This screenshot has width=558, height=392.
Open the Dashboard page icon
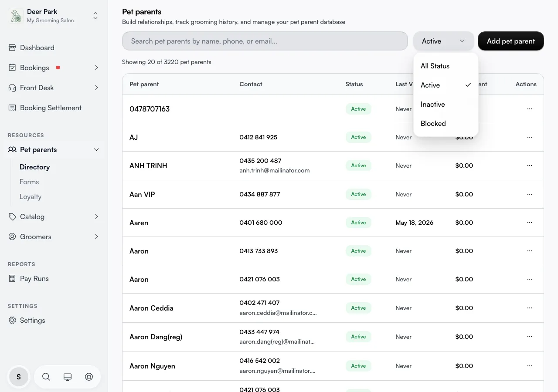click(x=12, y=47)
